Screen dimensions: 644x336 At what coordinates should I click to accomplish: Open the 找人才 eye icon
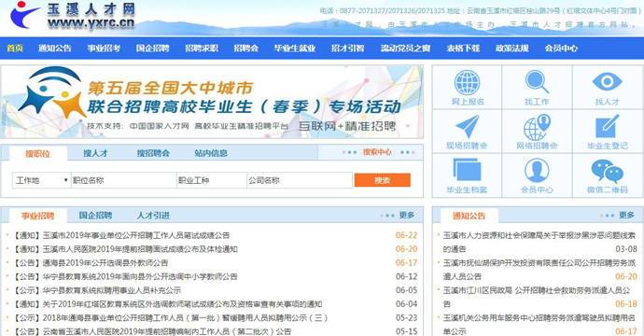607,81
